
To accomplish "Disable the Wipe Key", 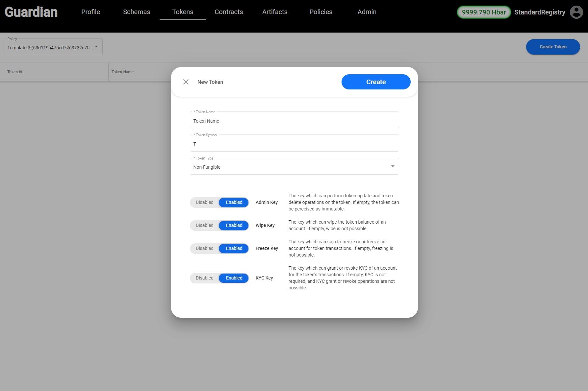I will [x=204, y=225].
